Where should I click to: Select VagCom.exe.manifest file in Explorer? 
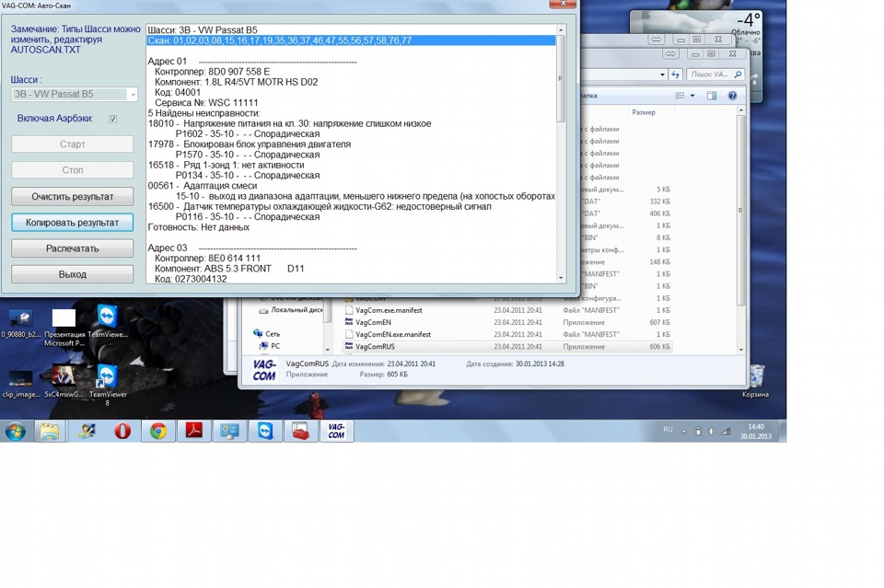(x=389, y=310)
